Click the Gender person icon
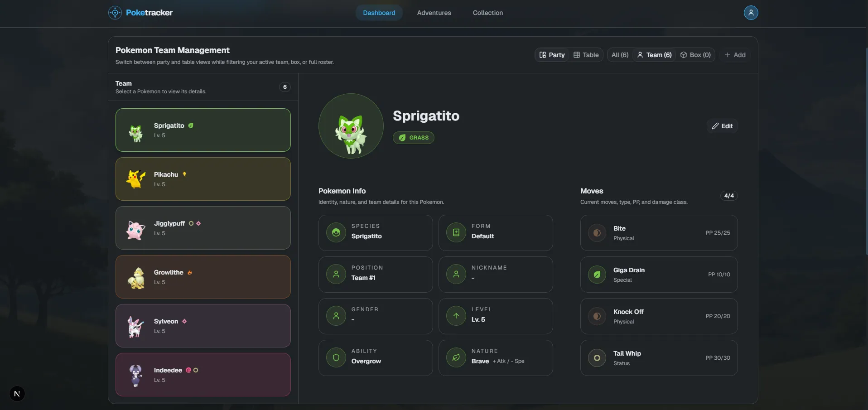 [336, 316]
